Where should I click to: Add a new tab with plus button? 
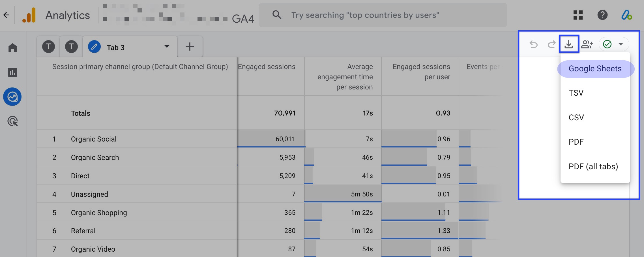[190, 46]
